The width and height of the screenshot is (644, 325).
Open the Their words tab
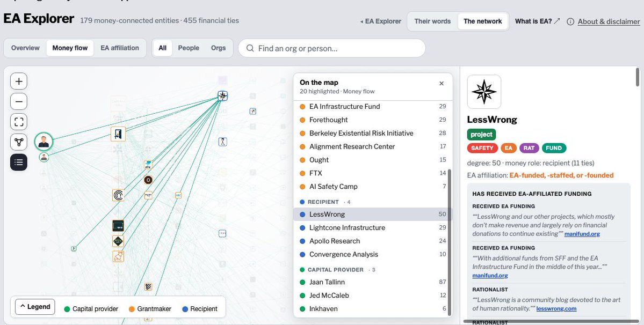pos(432,21)
